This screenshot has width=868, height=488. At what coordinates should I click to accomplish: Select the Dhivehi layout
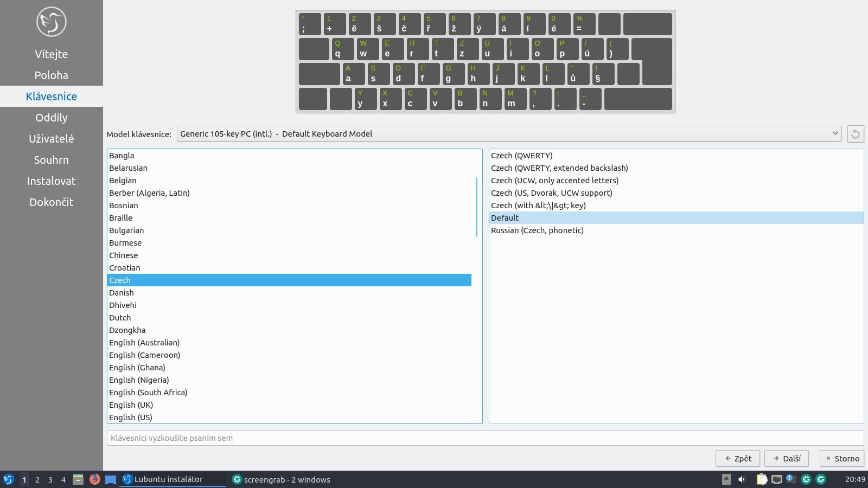tap(289, 305)
